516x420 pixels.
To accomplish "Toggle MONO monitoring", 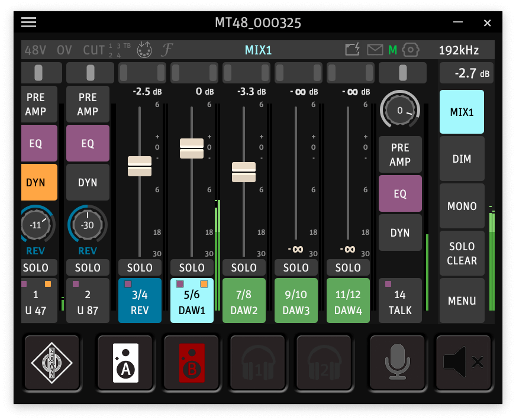I will tap(462, 206).
